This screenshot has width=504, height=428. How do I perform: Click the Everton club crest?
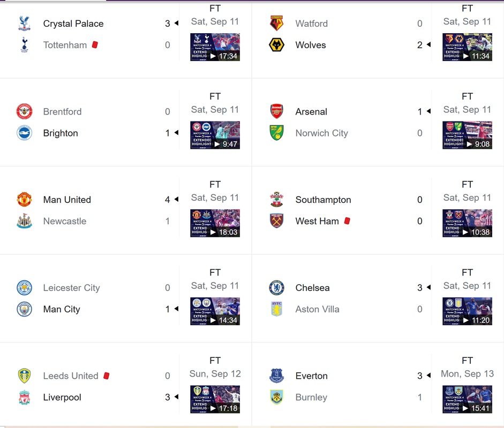(276, 376)
